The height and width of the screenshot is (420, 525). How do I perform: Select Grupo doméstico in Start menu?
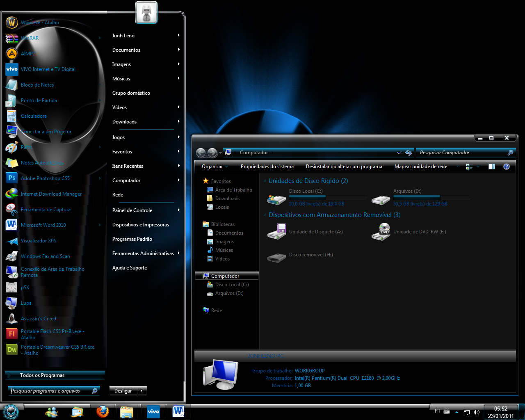[x=131, y=93]
